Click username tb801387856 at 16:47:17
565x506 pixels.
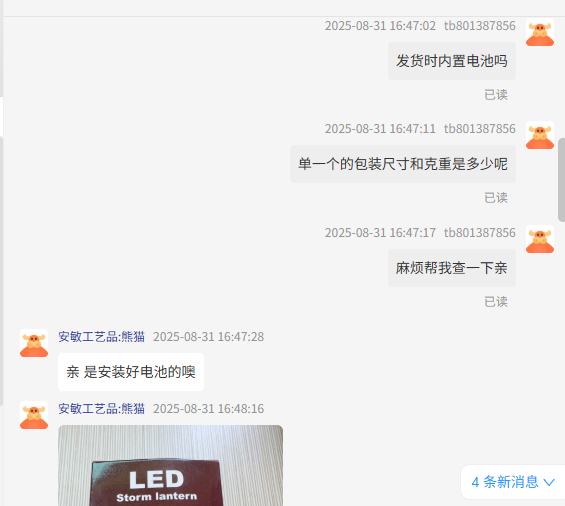[x=480, y=233]
